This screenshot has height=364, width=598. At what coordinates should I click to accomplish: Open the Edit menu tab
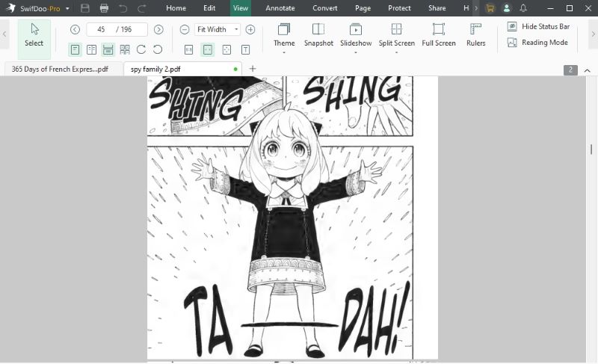[x=209, y=8]
